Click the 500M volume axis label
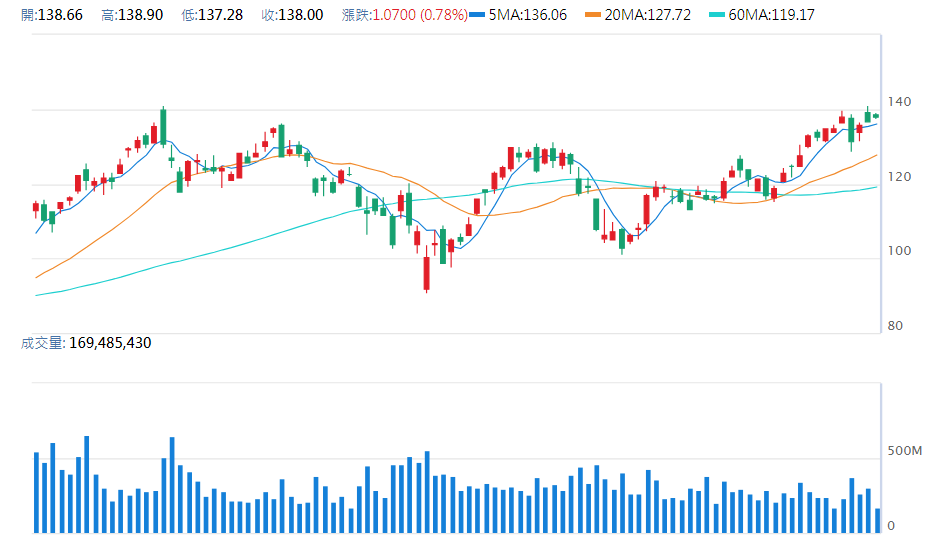This screenshot has height=541, width=936. [905, 452]
